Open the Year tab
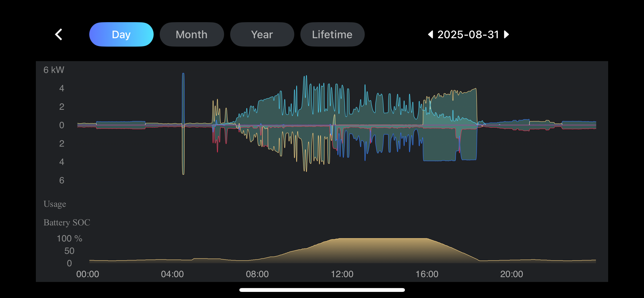Image resolution: width=644 pixels, height=298 pixels. (x=262, y=34)
